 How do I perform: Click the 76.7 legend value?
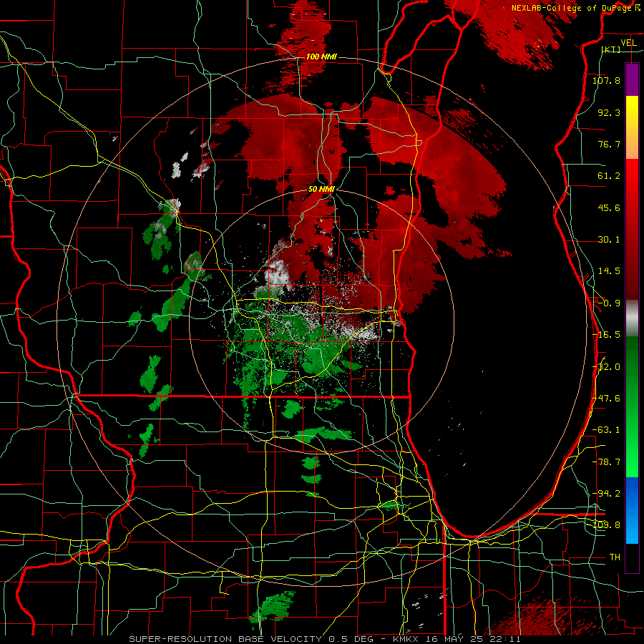coord(609,144)
